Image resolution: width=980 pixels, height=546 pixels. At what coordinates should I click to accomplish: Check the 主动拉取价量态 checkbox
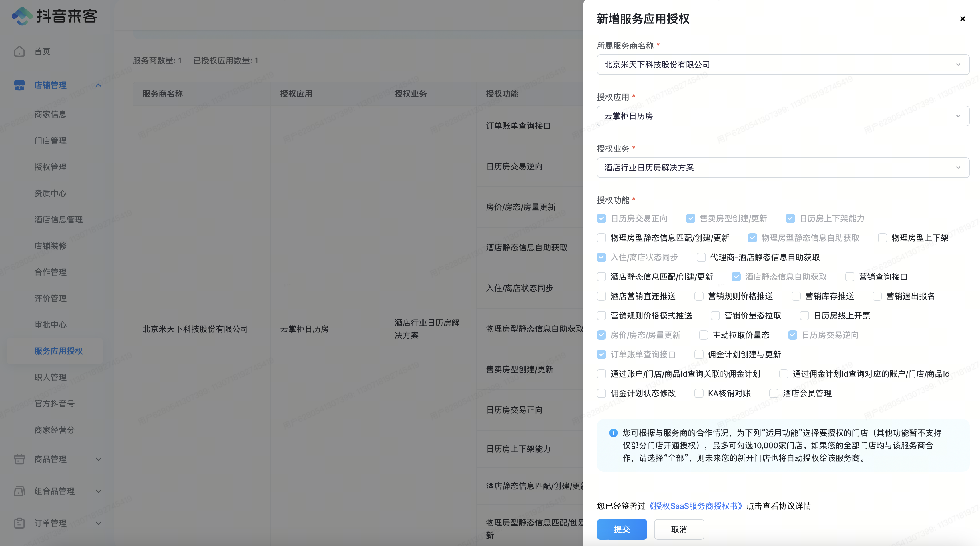tap(704, 335)
